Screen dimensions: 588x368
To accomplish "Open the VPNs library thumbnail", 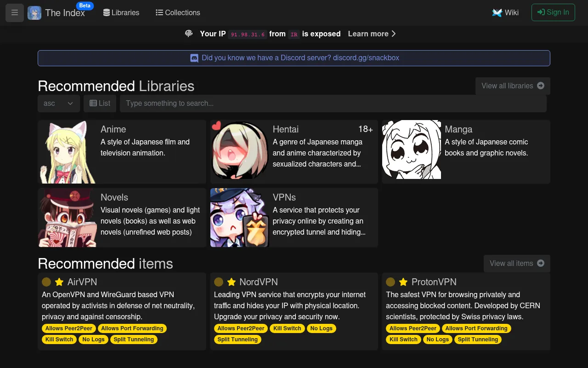I will click(240, 218).
